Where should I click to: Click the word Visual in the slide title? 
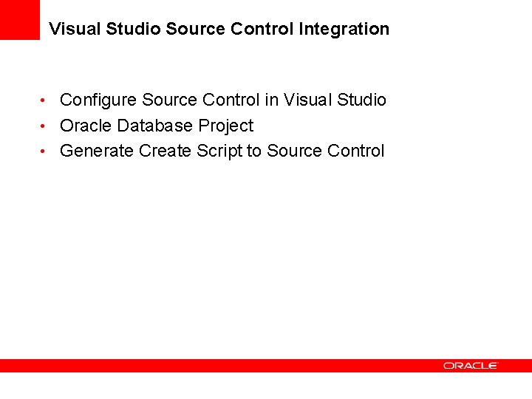click(75, 29)
